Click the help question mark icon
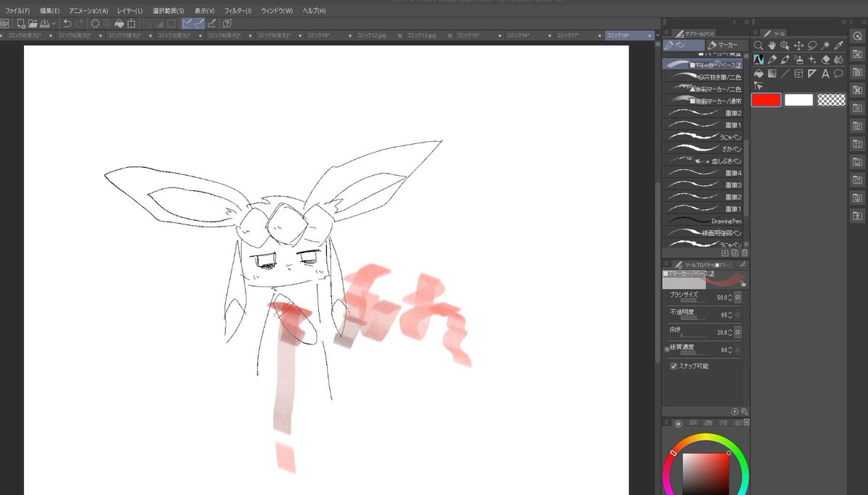 click(x=227, y=23)
